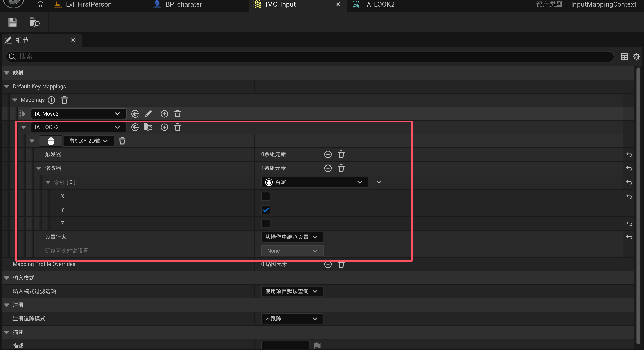Click the Save asset icon
This screenshot has width=644, height=350.
tap(12, 22)
